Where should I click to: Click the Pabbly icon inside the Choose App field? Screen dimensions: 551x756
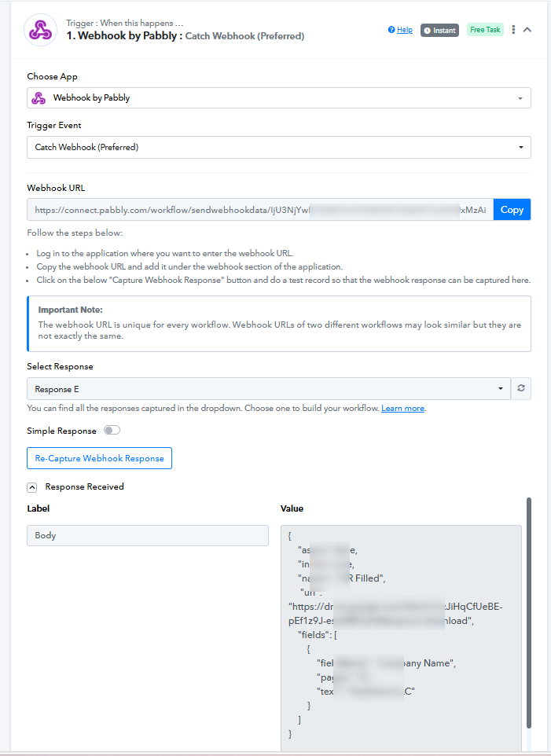click(39, 98)
